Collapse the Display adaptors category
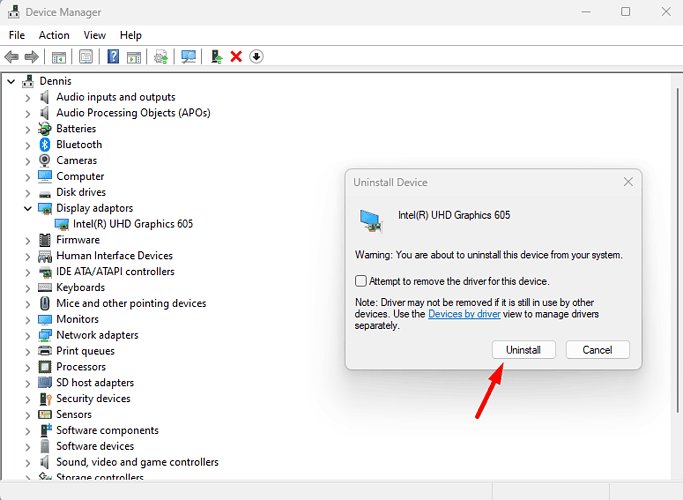The width and height of the screenshot is (683, 500). pos(28,208)
